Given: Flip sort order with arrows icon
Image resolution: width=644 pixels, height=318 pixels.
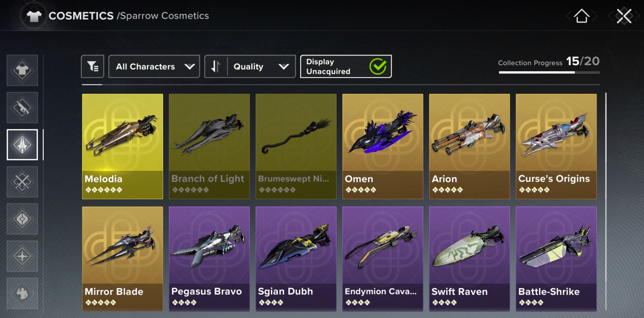Looking at the screenshot, I should [x=216, y=66].
